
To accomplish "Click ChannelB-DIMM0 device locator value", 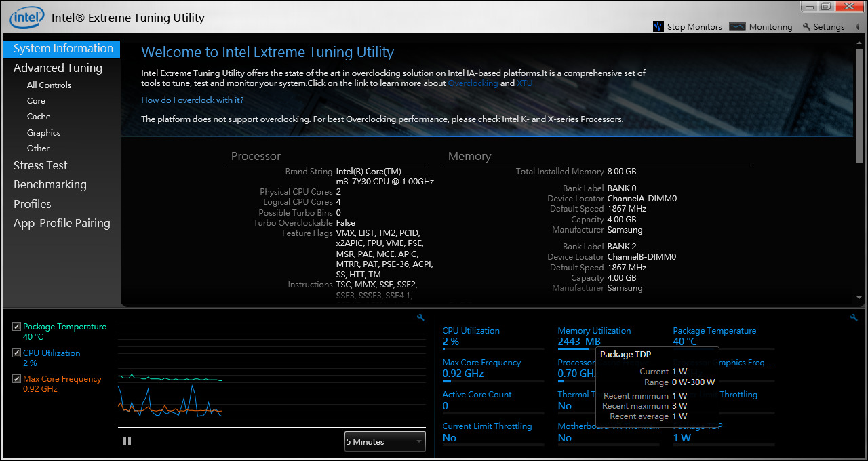I will [x=642, y=257].
